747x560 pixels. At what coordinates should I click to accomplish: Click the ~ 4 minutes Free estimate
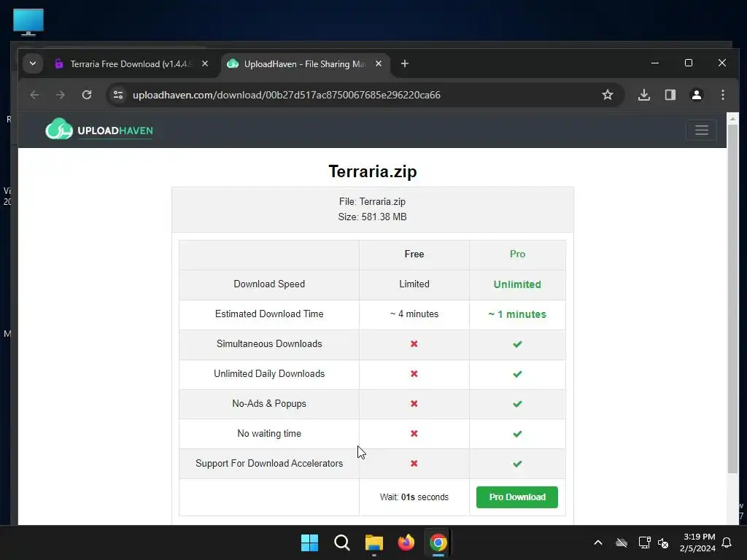[x=414, y=314]
